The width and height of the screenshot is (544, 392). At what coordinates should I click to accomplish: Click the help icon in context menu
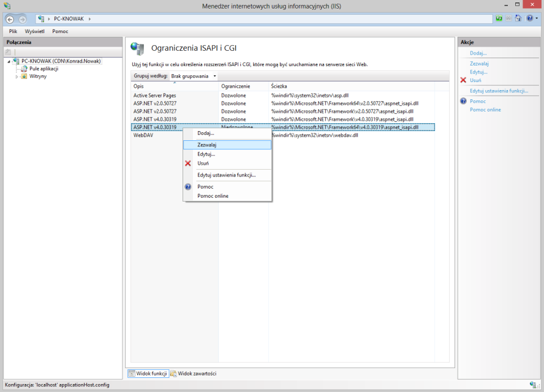point(187,187)
